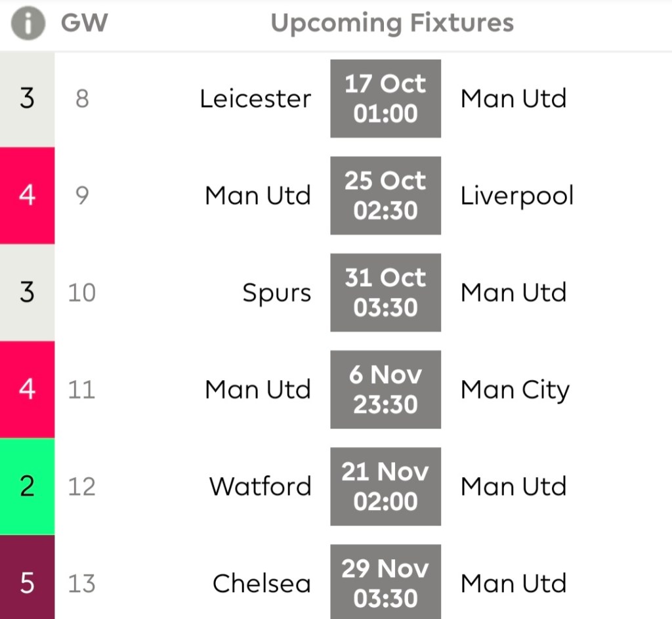Click the Chelsea team name
This screenshot has height=619, width=672.
coord(261,583)
